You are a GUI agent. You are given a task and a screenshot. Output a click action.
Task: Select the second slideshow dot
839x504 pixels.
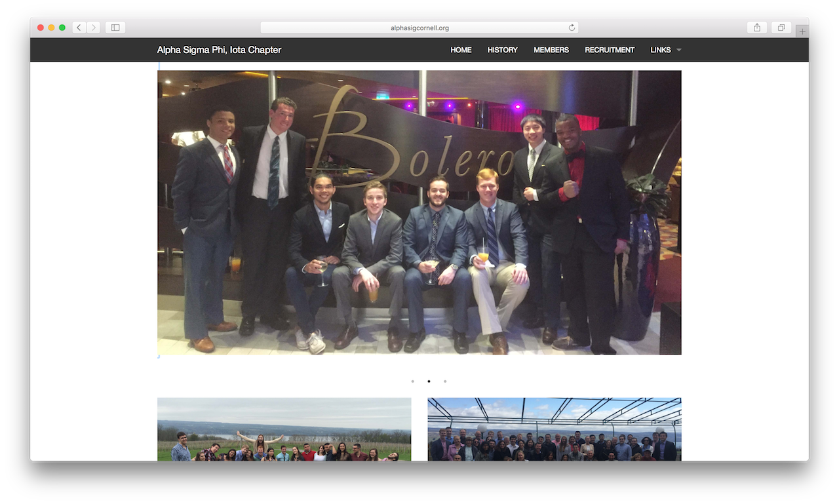click(429, 381)
